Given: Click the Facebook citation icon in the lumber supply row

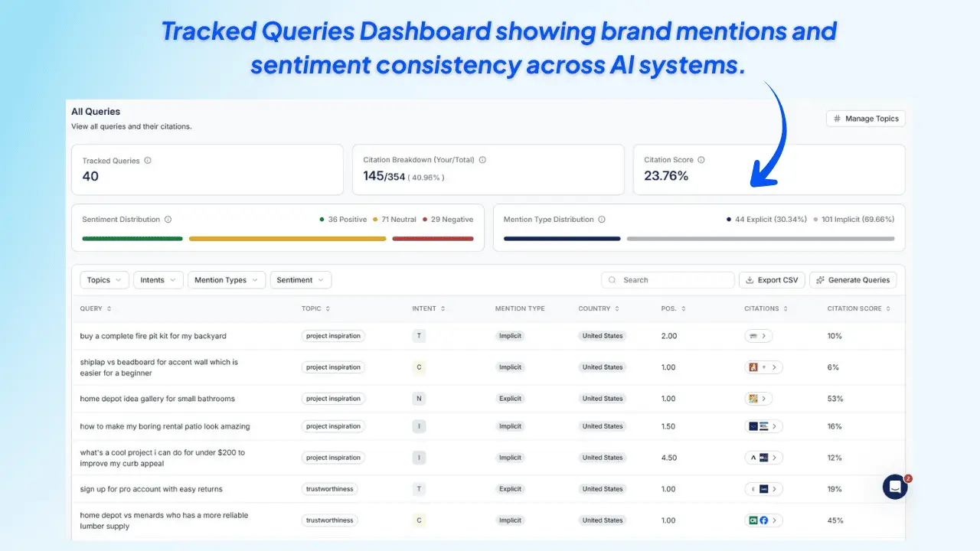Looking at the screenshot, I should [763, 520].
